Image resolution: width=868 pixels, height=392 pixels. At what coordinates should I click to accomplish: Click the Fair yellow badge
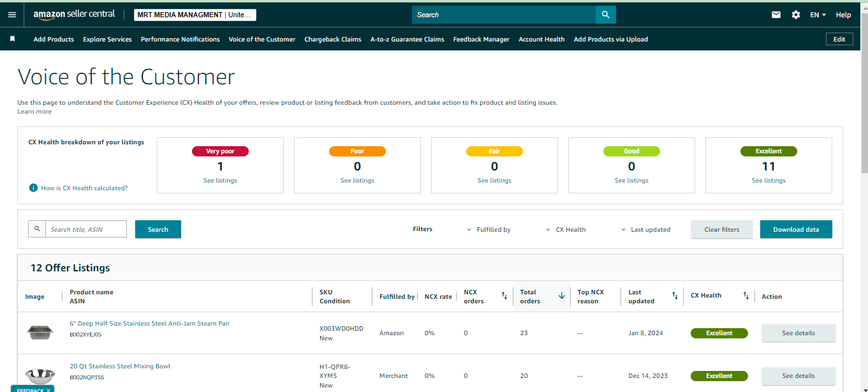494,151
